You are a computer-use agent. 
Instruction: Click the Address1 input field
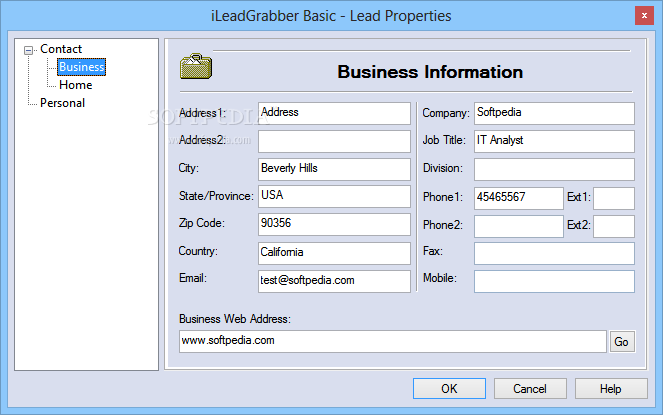(334, 113)
